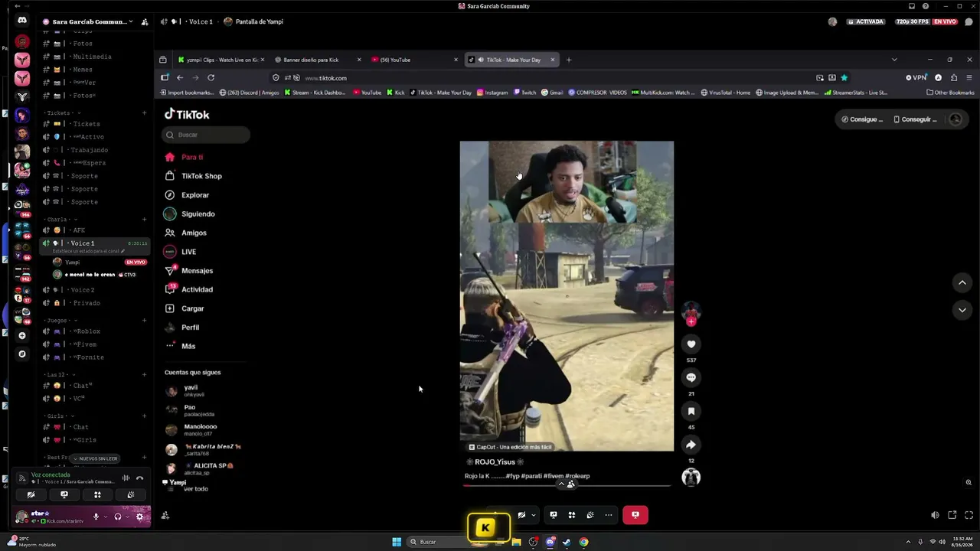
Task: Open the invite people icon beside server name
Action: pyautogui.click(x=145, y=21)
